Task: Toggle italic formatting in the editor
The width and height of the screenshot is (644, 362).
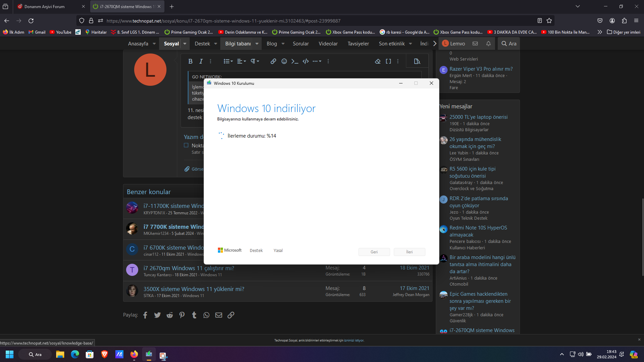Action: (201, 61)
